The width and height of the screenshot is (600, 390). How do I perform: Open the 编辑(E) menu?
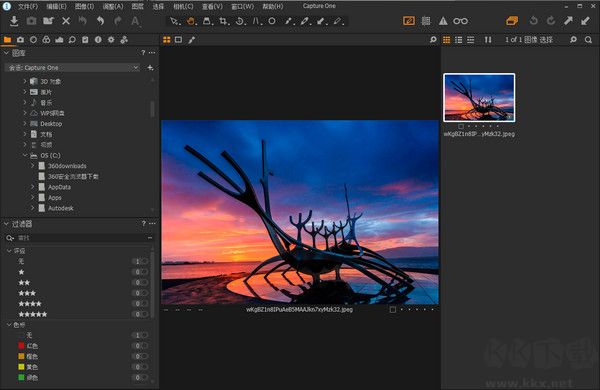(57, 7)
